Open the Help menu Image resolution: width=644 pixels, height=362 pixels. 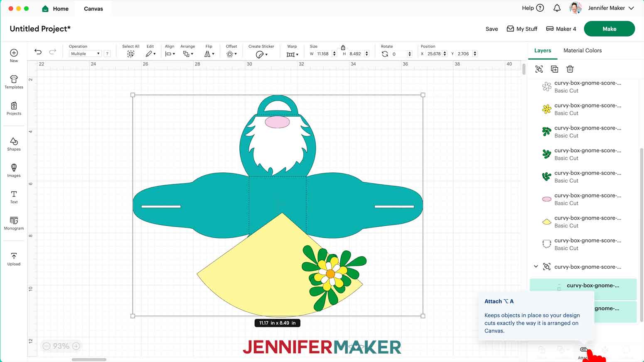click(533, 8)
